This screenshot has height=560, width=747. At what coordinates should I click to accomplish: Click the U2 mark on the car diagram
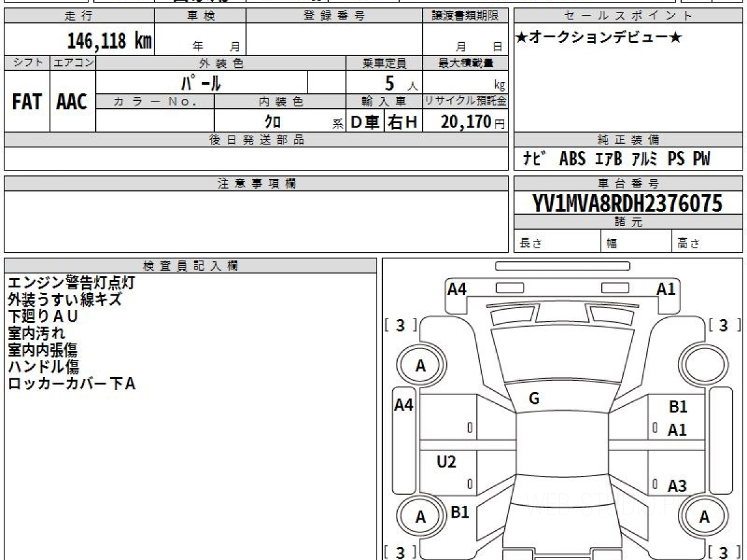pos(446,462)
